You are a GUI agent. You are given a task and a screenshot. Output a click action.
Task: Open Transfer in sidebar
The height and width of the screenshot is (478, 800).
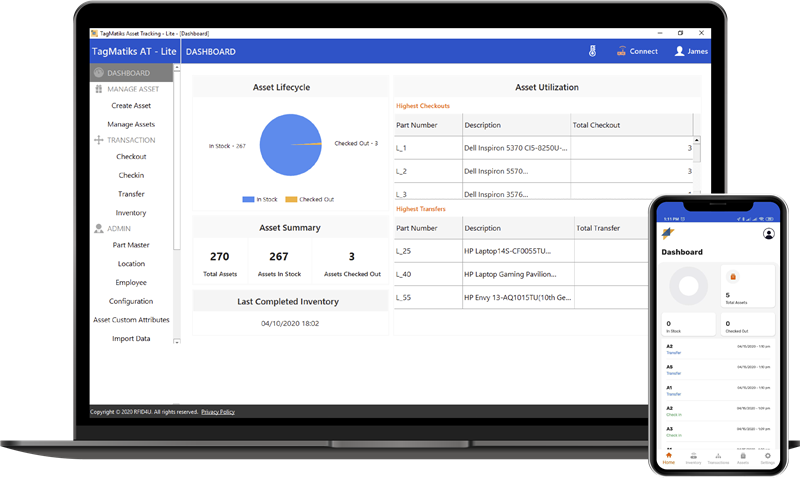131,194
